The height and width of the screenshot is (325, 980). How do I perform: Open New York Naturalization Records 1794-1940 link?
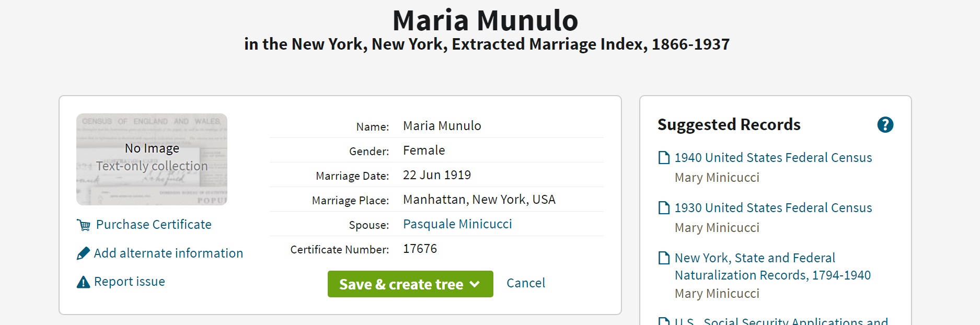[772, 266]
